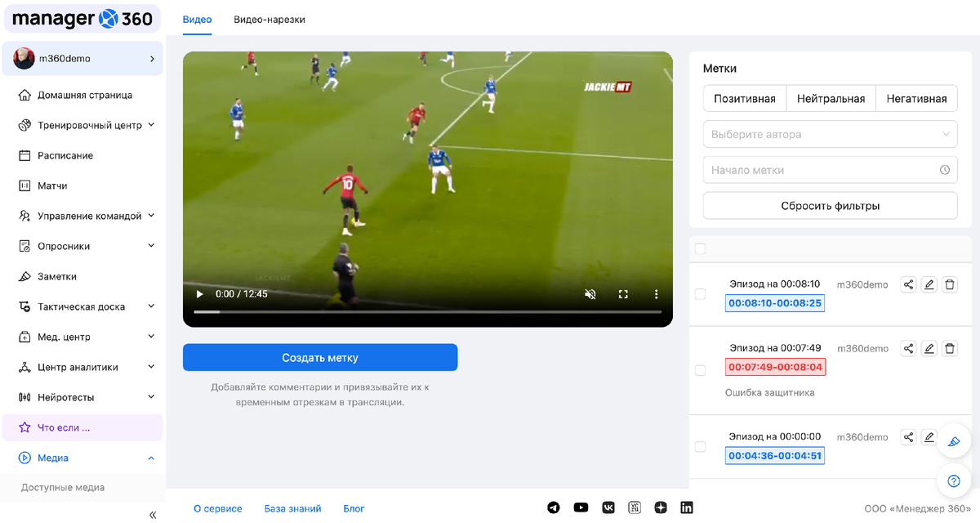Delete the episode at 00:08:10

[x=950, y=284]
